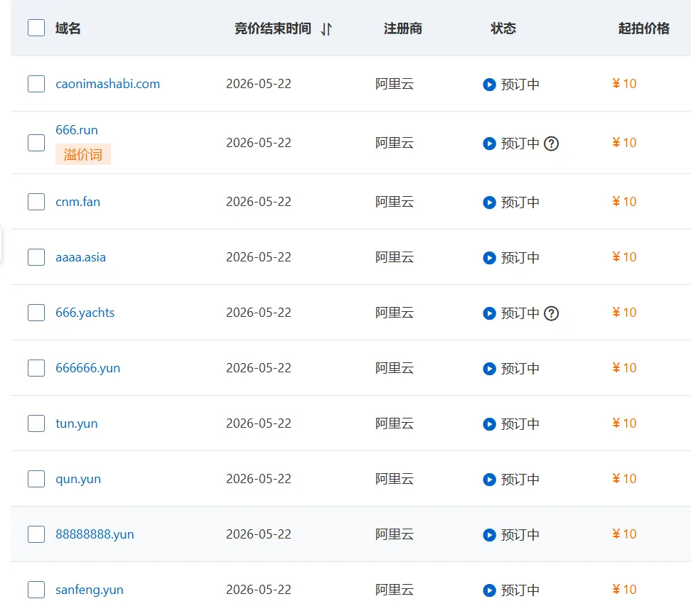The width and height of the screenshot is (691, 616).
Task: Toggle the select-all checkbox in header
Action: coord(36,28)
